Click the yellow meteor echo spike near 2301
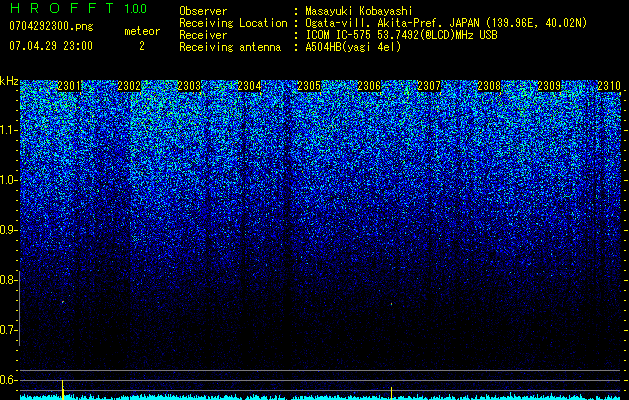The image size is (629, 400). pyautogui.click(x=63, y=389)
